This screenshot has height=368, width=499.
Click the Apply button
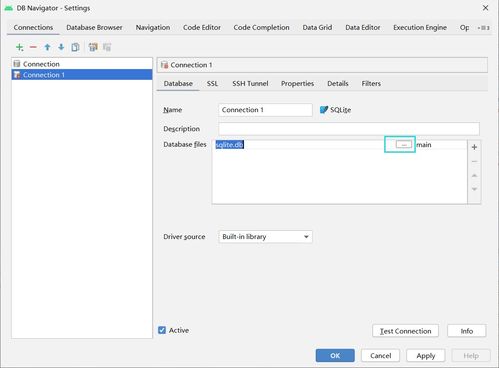click(426, 356)
